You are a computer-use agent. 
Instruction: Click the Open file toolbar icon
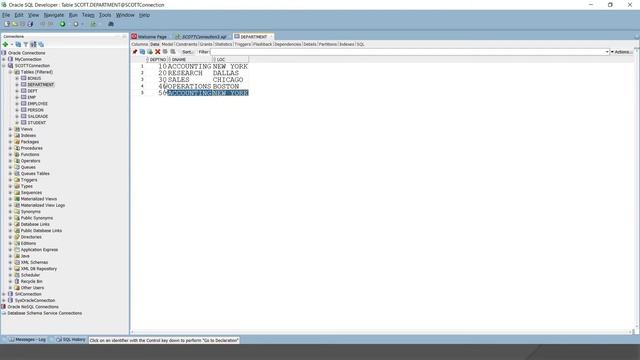(15, 24)
